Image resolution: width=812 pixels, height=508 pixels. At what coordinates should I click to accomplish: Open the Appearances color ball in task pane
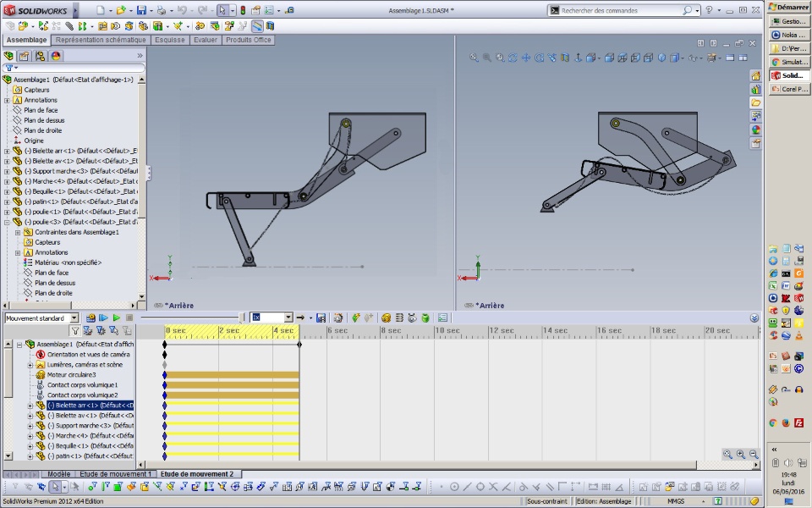click(x=756, y=130)
